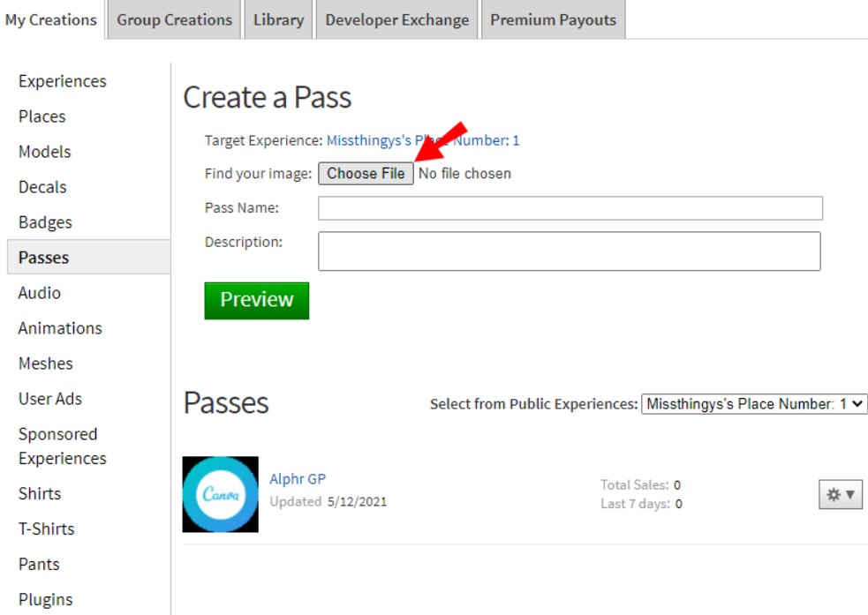
Task: Open the Library tab
Action: click(x=278, y=20)
